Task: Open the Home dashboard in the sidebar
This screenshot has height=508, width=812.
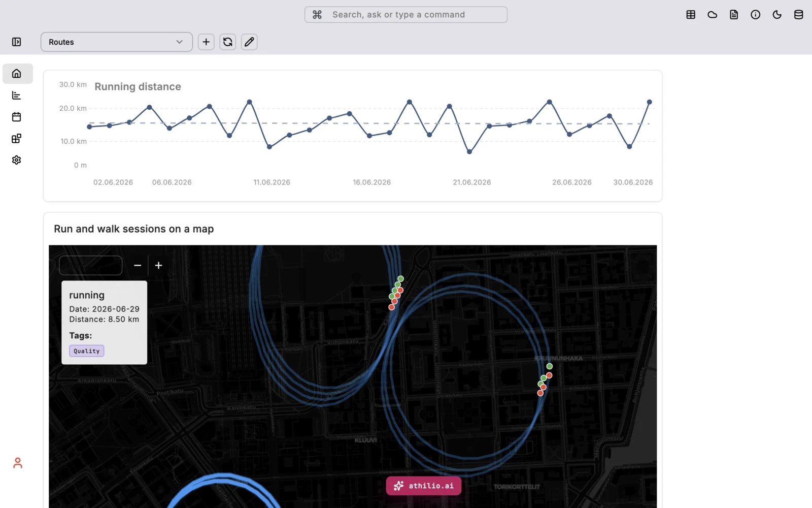Action: coord(18,74)
